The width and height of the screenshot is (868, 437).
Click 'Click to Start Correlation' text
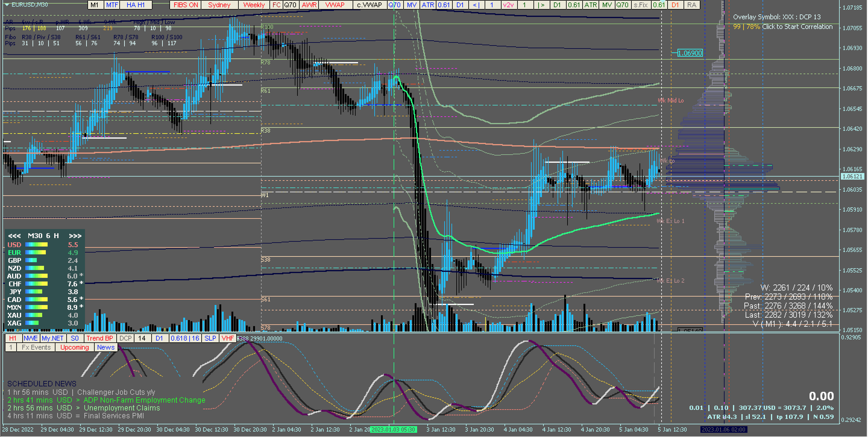tap(797, 27)
